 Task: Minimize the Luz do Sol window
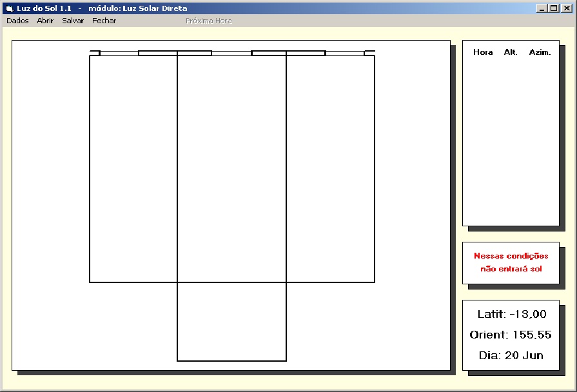point(542,8)
